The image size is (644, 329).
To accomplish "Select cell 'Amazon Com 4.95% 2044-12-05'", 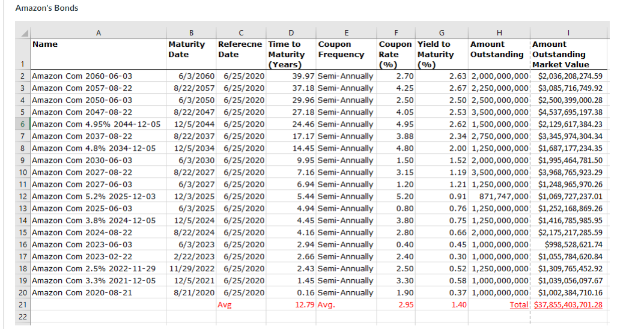I will (x=98, y=124).
